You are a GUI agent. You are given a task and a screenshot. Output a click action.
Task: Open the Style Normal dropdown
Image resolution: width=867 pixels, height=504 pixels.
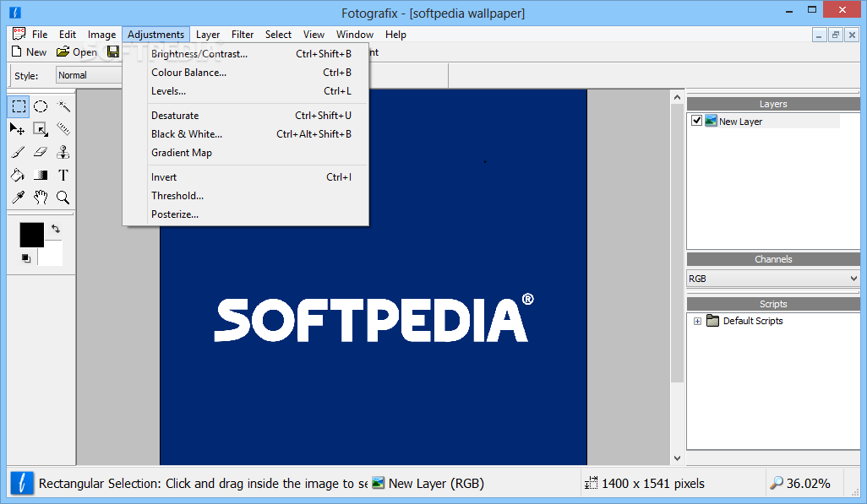click(x=89, y=75)
